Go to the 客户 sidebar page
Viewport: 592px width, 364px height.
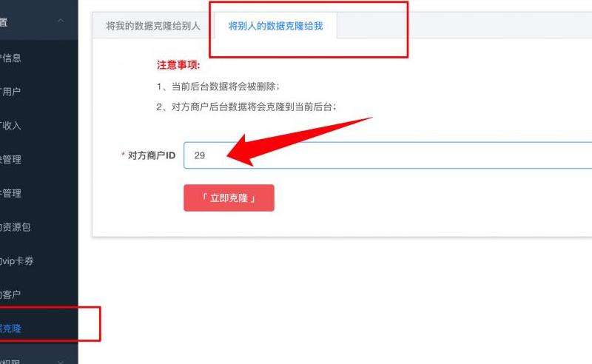(x=10, y=294)
